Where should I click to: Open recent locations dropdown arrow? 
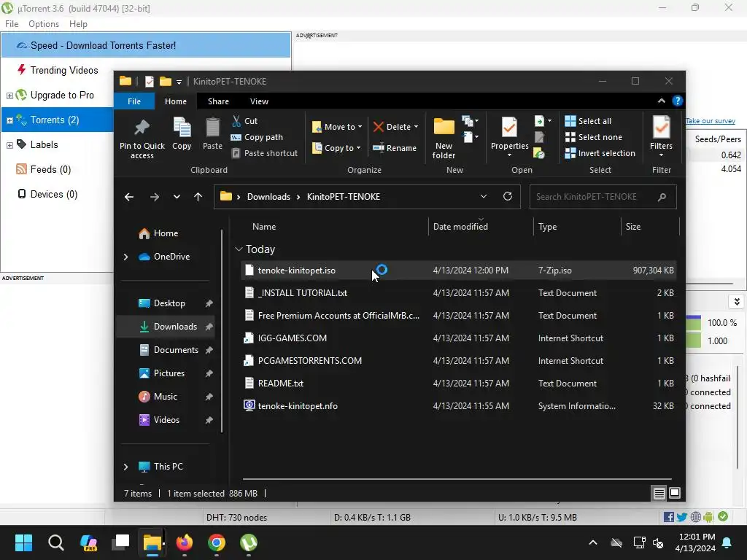(x=177, y=197)
